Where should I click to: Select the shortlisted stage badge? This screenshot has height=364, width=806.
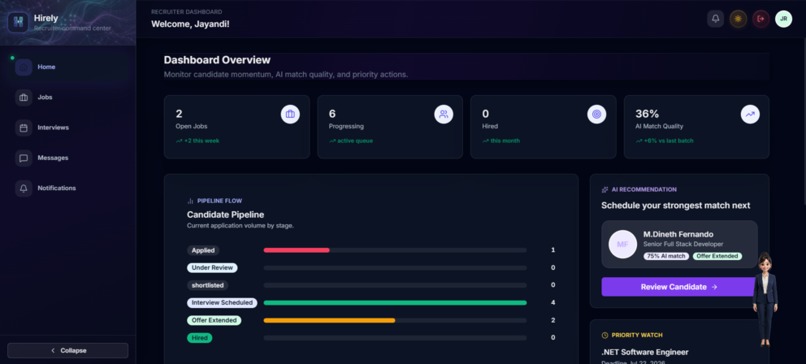[208, 285]
